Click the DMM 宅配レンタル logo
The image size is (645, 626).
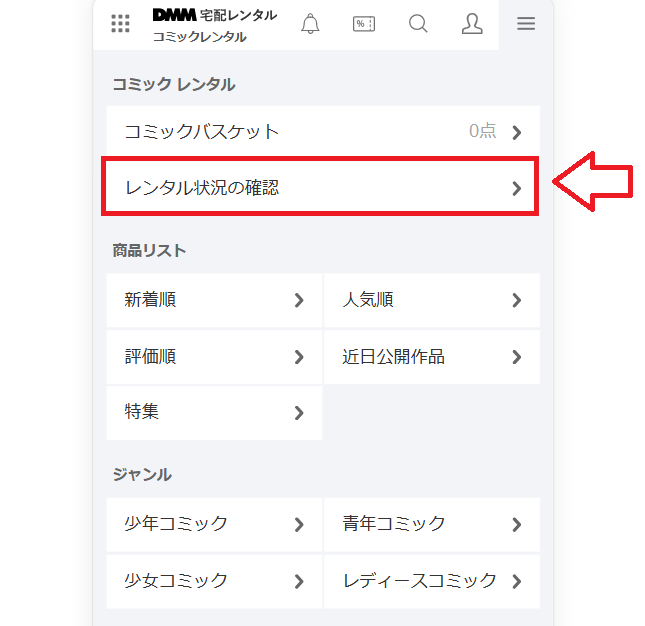point(215,15)
